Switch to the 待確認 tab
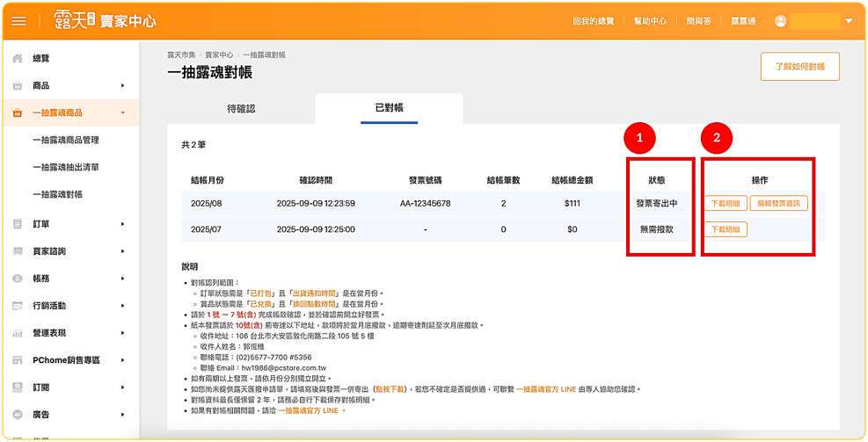 241,109
